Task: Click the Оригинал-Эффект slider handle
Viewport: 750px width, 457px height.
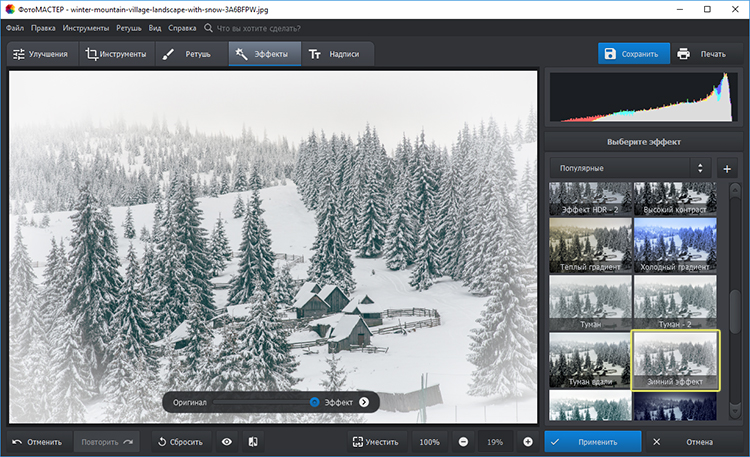Action: pos(314,402)
